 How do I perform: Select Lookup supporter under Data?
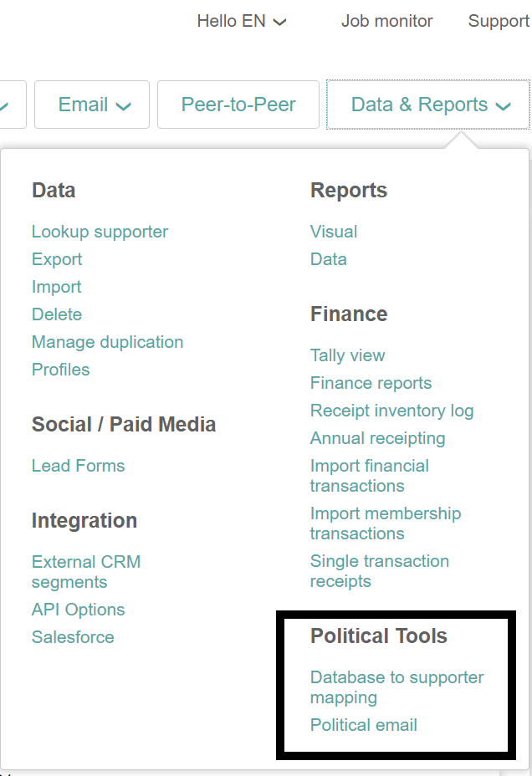tap(100, 232)
